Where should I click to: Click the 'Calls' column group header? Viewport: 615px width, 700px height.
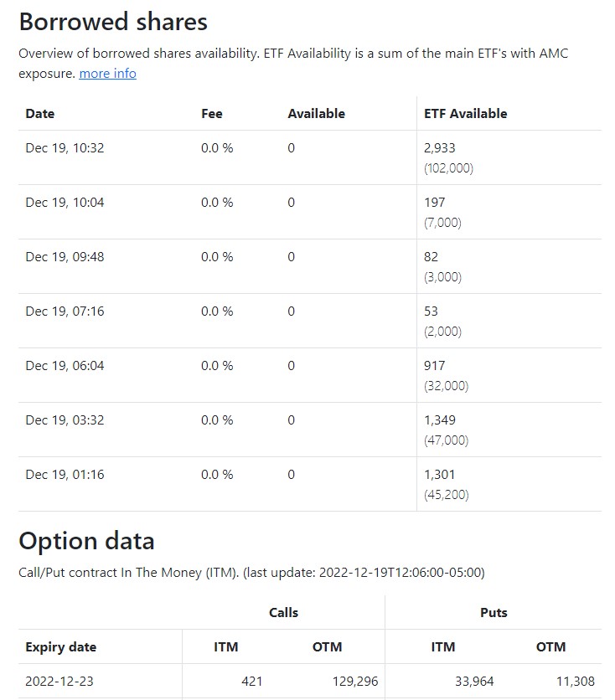[283, 613]
